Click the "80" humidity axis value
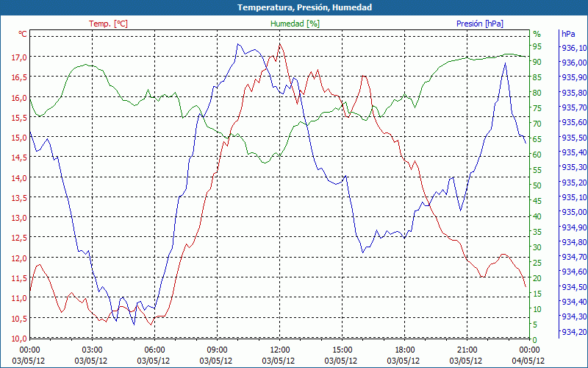Screen dimensions: 588x368 [x=537, y=93]
